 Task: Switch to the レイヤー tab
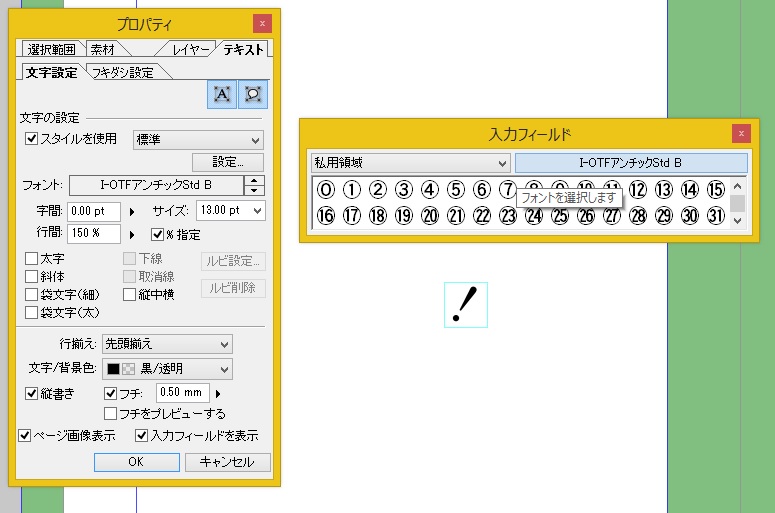click(x=190, y=49)
